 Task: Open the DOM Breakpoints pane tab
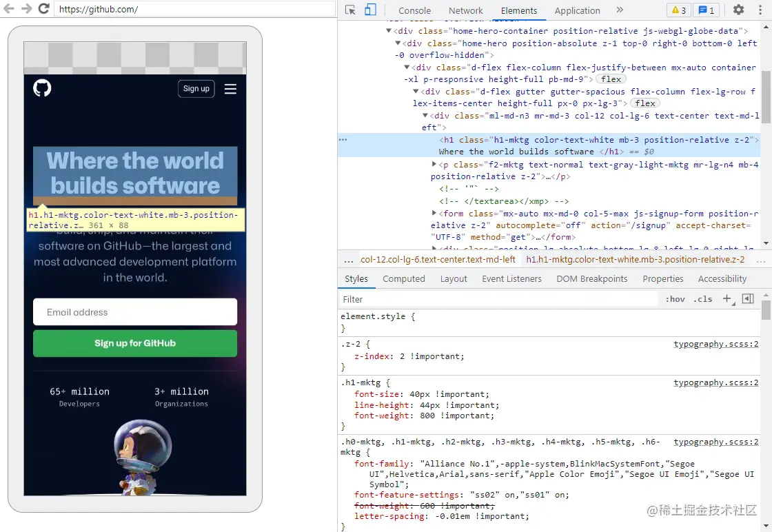(x=592, y=278)
